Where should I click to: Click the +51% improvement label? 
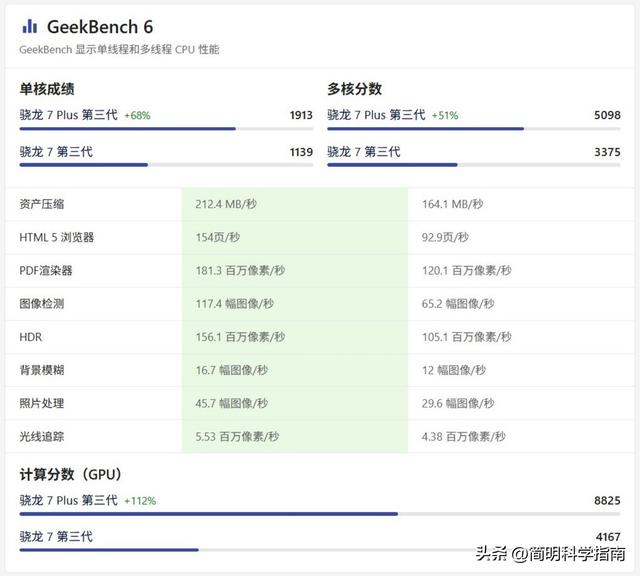tap(445, 116)
